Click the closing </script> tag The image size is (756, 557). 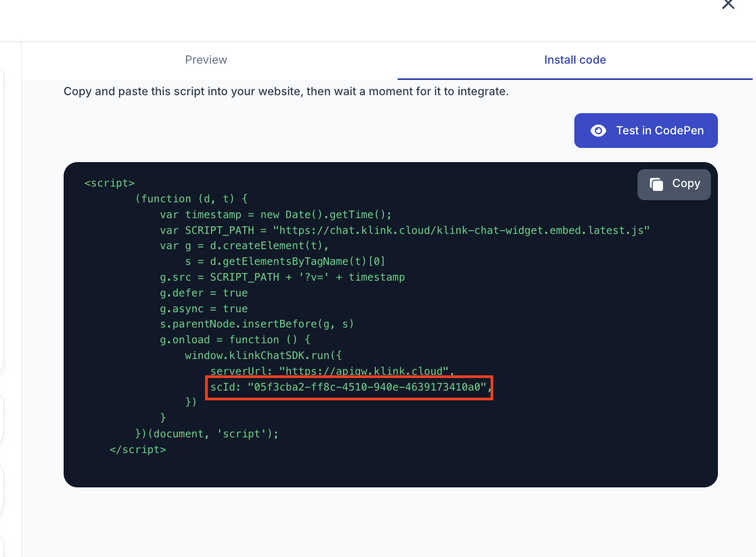coord(138,450)
